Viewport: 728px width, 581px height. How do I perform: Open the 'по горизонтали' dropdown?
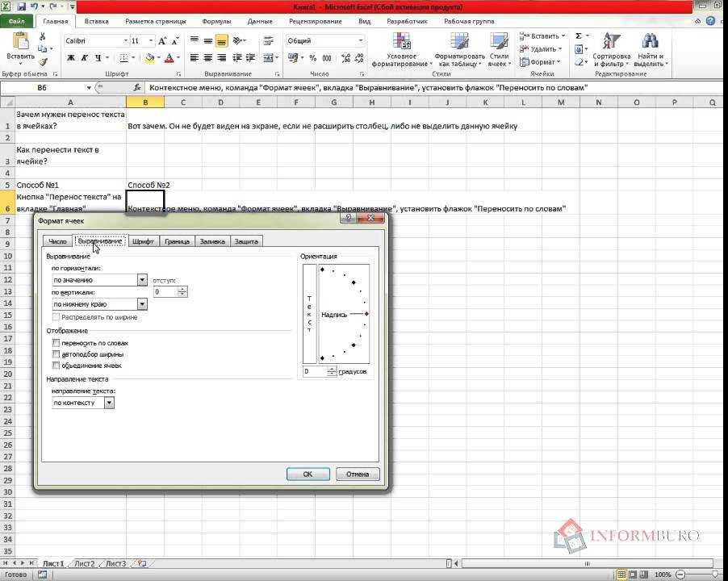tap(142, 280)
